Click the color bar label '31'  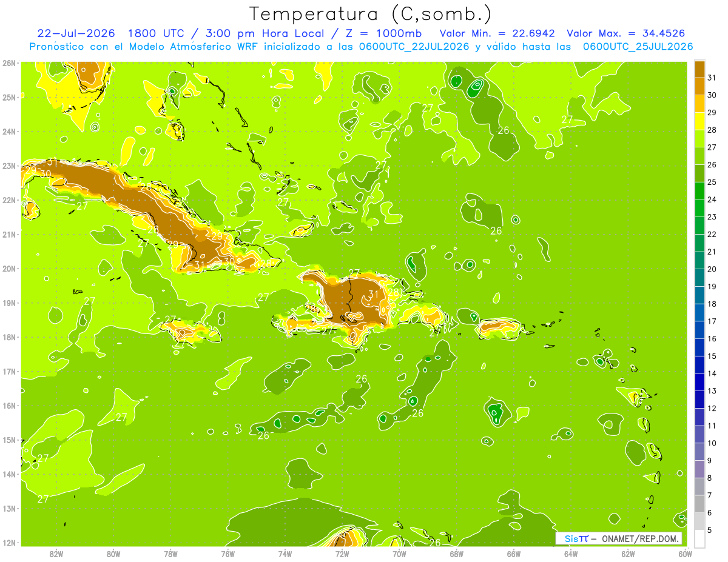click(x=712, y=78)
